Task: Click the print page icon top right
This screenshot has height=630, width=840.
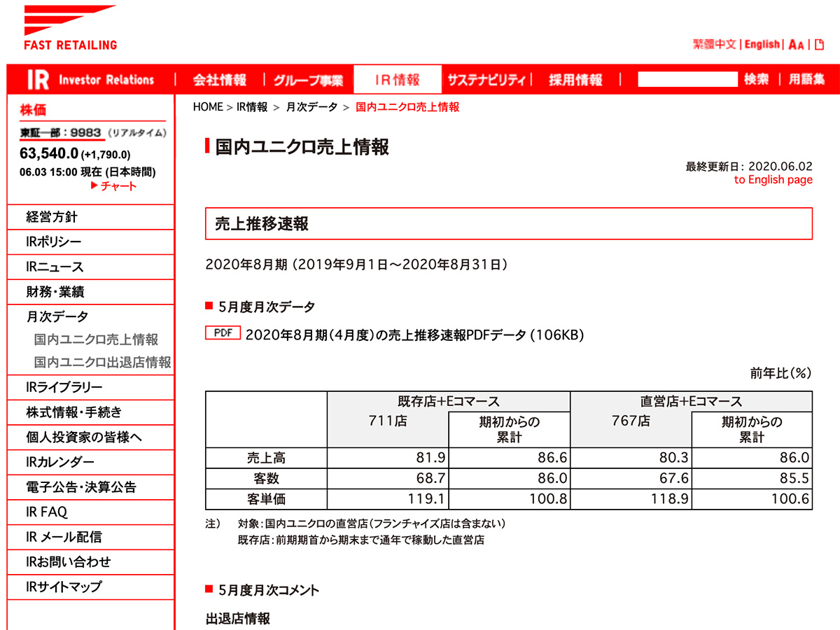Action: click(818, 43)
